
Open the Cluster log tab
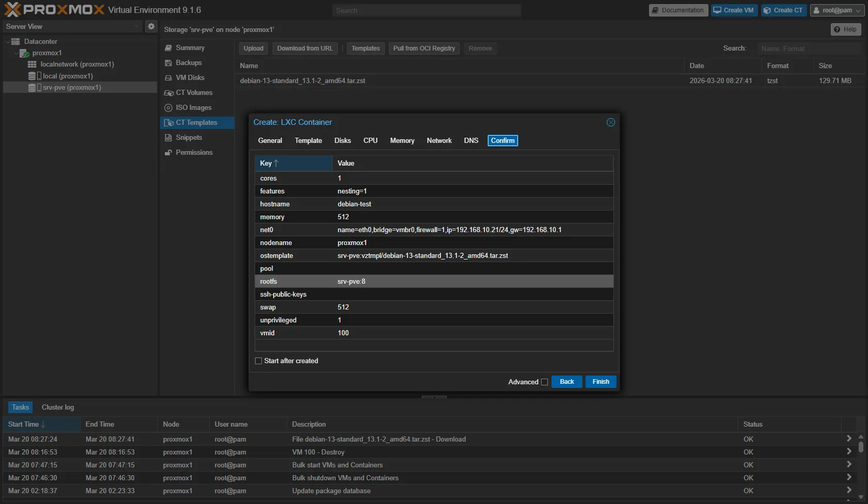click(58, 408)
